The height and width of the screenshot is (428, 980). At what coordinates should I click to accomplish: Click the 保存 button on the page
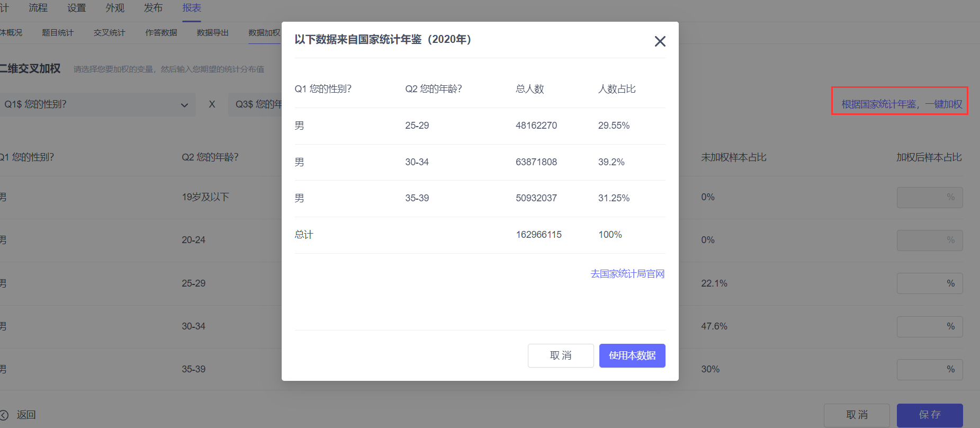coord(930,415)
